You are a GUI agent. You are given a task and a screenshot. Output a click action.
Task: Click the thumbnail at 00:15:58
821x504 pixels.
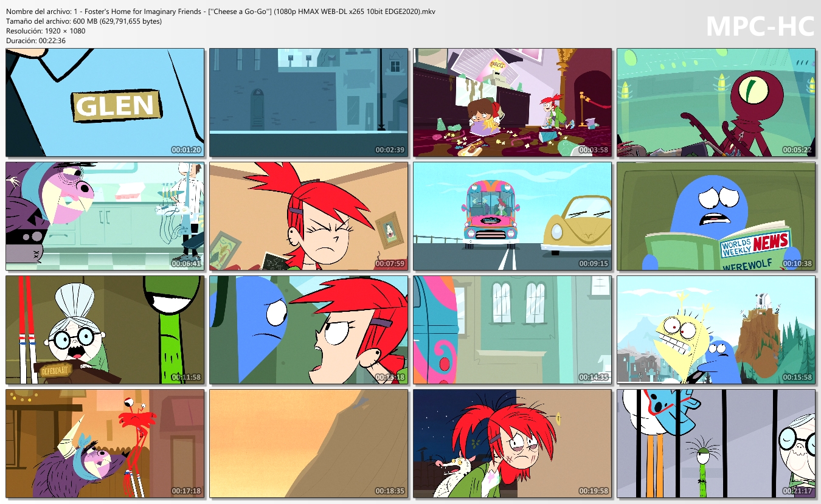pyautogui.click(x=716, y=330)
